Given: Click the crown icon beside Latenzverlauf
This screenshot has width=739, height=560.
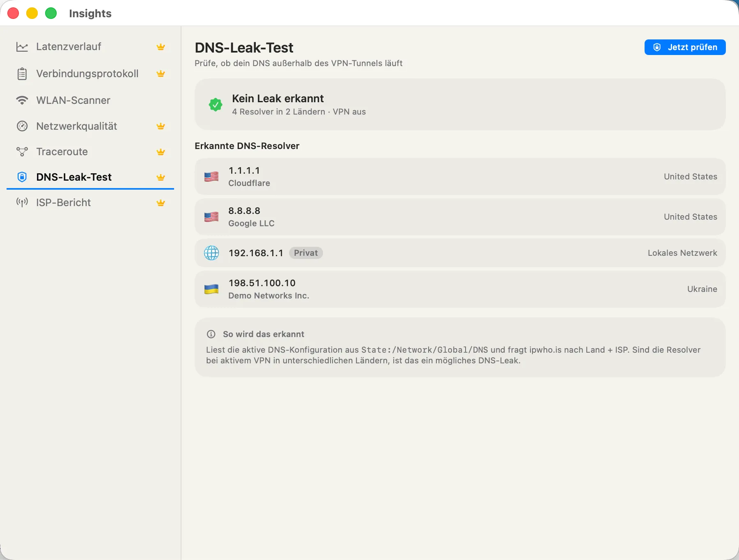Looking at the screenshot, I should (x=161, y=47).
